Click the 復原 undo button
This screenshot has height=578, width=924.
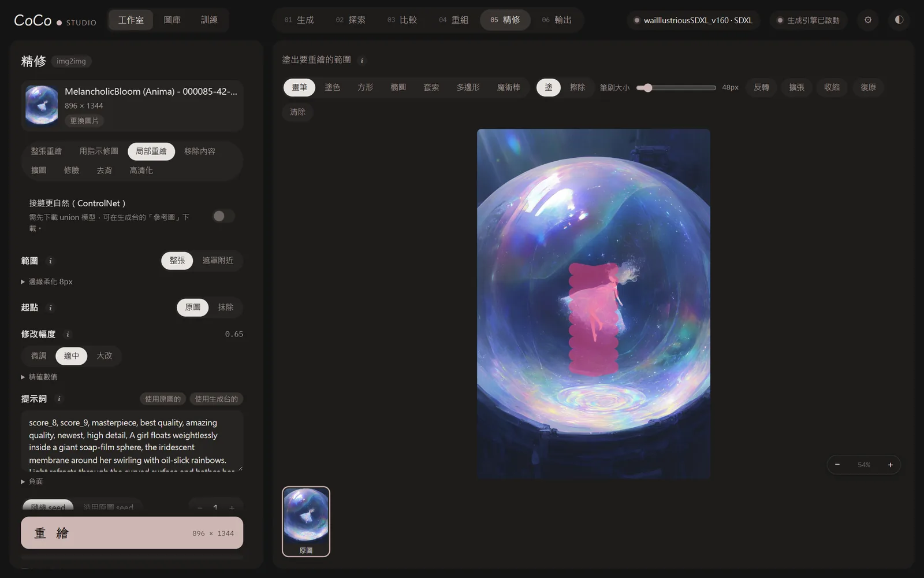[869, 87]
